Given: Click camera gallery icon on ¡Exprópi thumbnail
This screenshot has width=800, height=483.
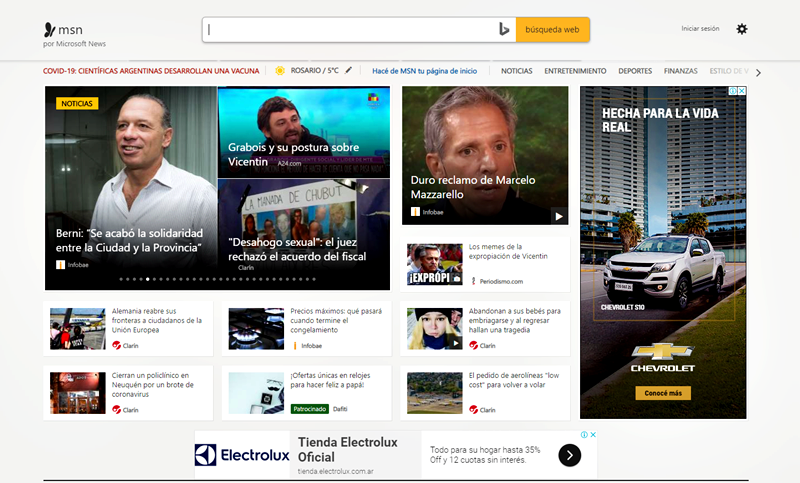Looking at the screenshot, I should tap(457, 278).
